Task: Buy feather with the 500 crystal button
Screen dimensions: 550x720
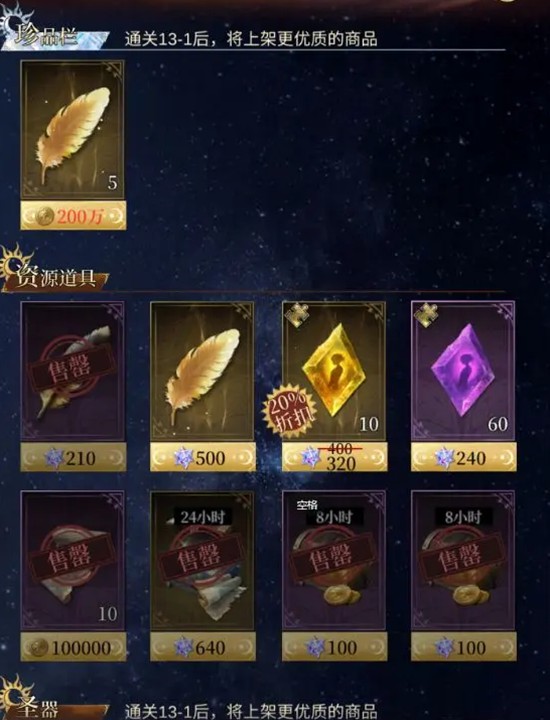Action: [202, 457]
